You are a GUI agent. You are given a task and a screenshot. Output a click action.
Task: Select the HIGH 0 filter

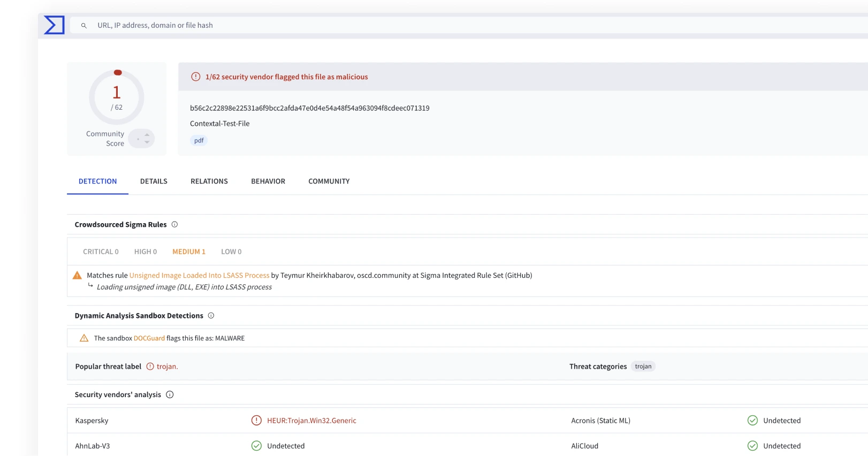click(x=146, y=252)
